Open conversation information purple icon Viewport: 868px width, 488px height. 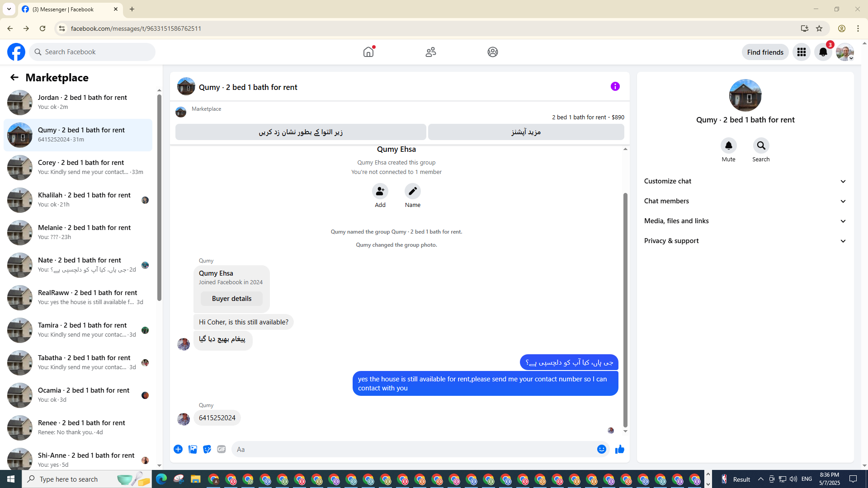pos(615,86)
